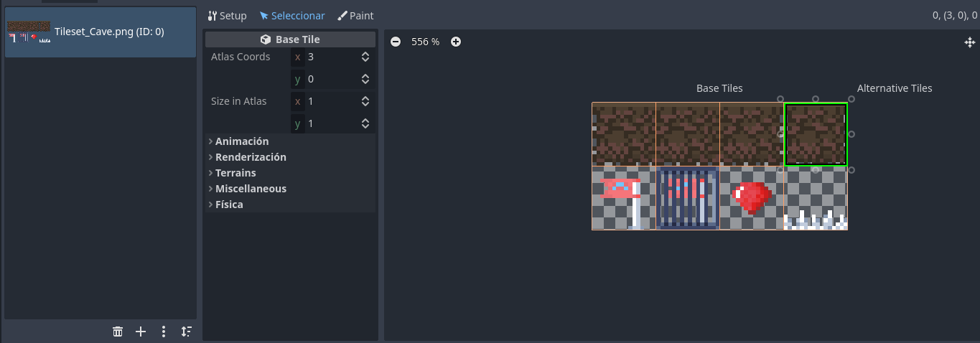Image resolution: width=980 pixels, height=343 pixels.
Task: Edit the Size in Atlas x field
Action: click(331, 101)
